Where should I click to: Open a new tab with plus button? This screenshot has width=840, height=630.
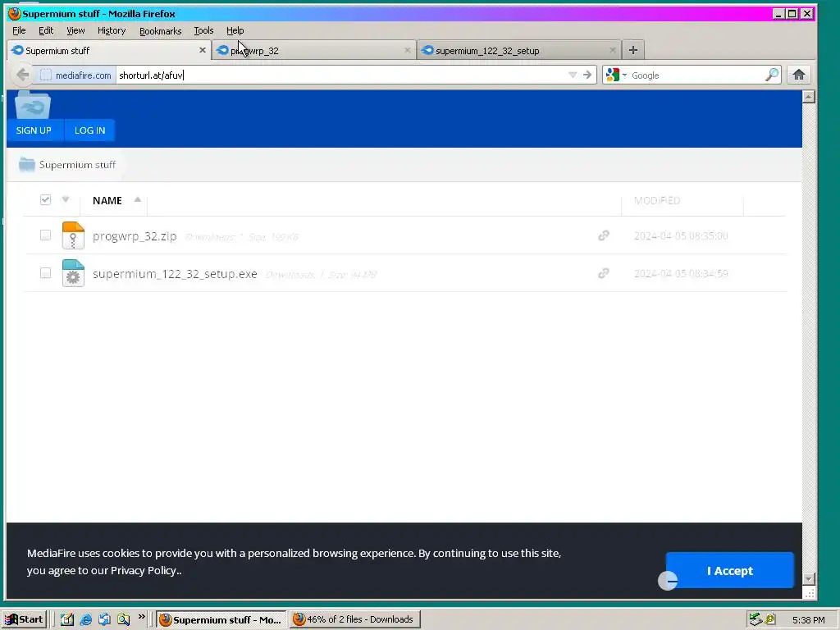click(633, 50)
